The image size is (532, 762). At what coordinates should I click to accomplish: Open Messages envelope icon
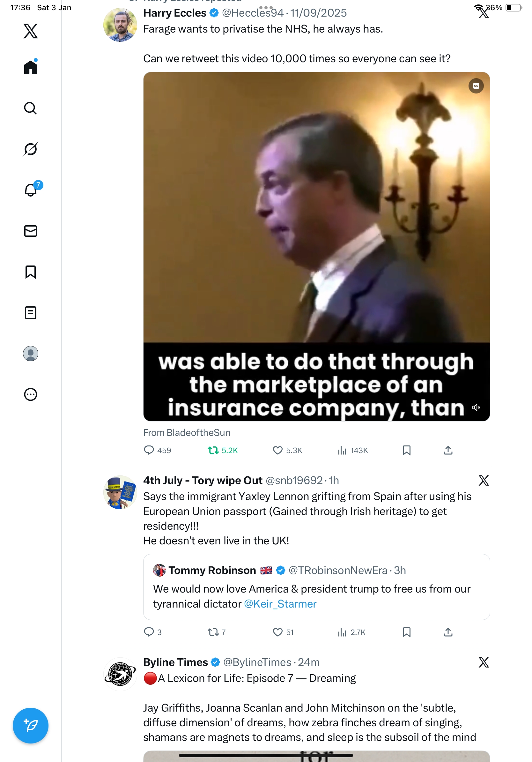[x=31, y=231]
